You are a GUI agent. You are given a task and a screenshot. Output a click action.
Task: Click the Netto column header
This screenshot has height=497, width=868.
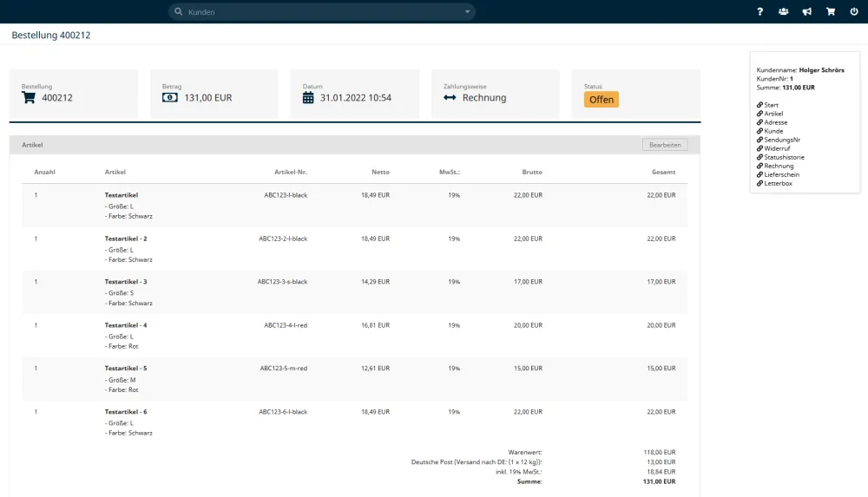(x=380, y=172)
